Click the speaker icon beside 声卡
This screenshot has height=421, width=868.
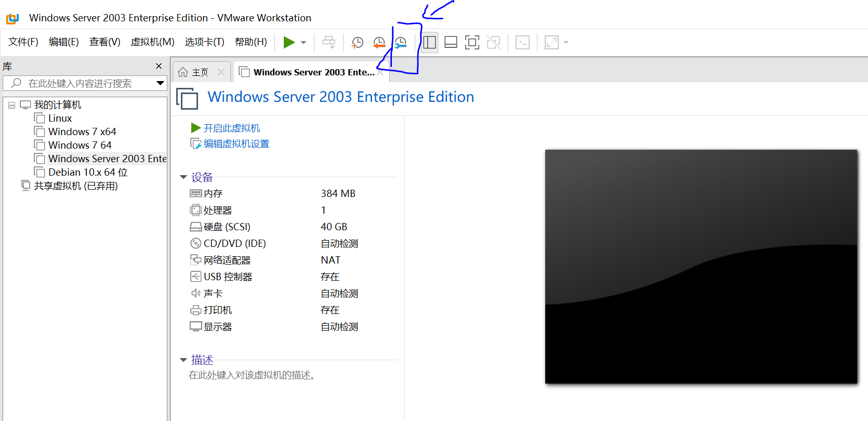[195, 294]
